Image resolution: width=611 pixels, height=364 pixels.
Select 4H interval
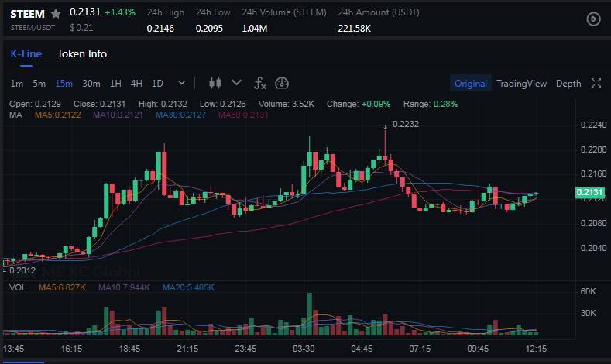[136, 84]
